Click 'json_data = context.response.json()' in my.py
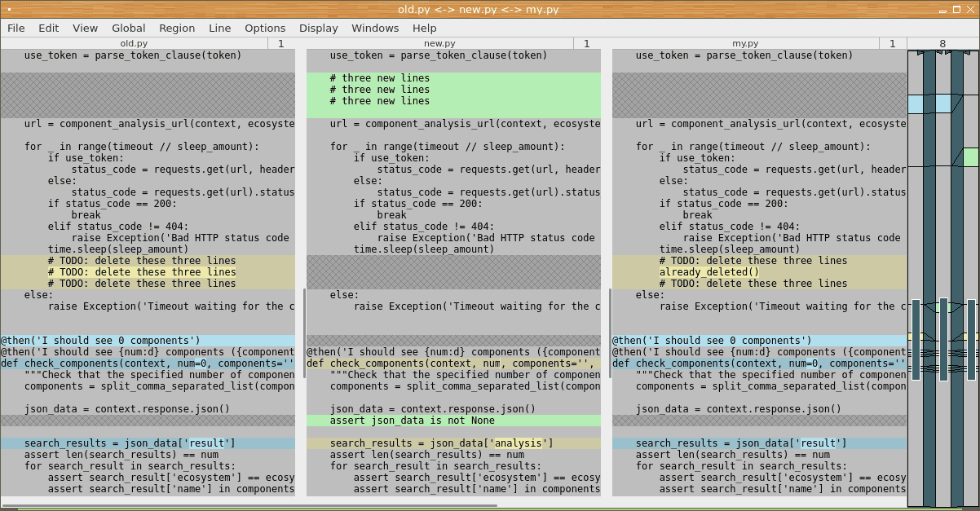 739,409
